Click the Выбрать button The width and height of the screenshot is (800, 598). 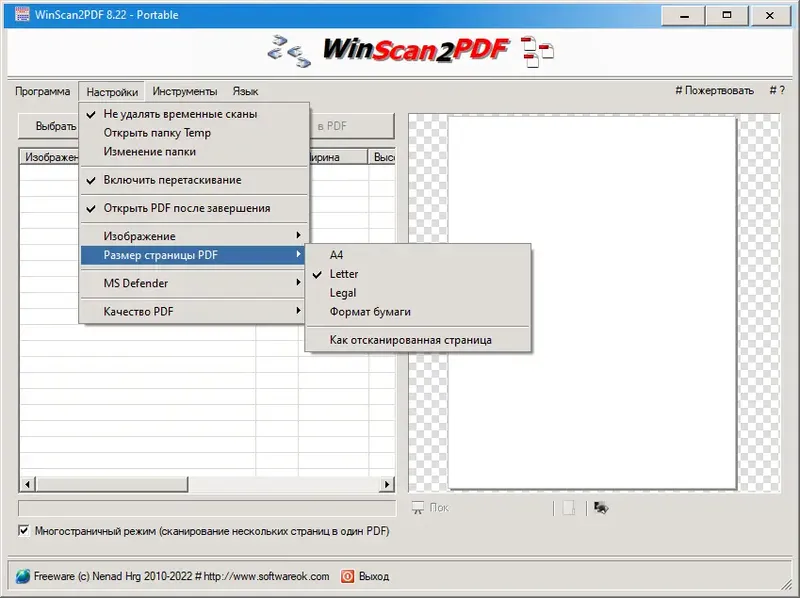[48, 126]
